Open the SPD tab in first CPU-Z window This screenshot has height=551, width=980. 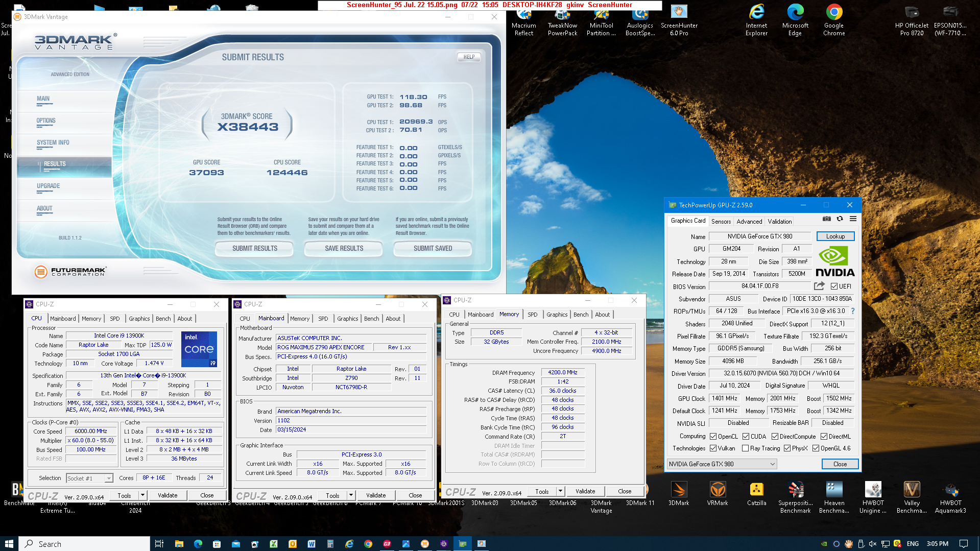point(114,318)
